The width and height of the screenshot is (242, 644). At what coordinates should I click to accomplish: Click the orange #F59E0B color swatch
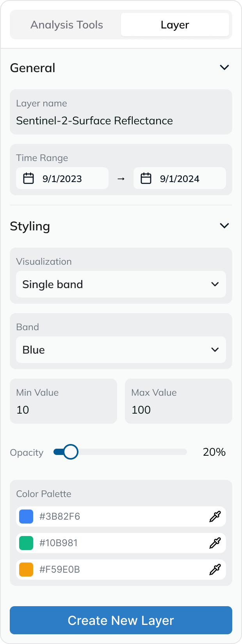coord(26,570)
